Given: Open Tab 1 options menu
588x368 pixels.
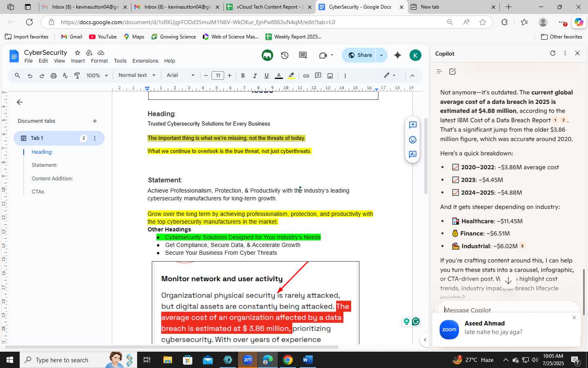Looking at the screenshot, I should point(95,138).
